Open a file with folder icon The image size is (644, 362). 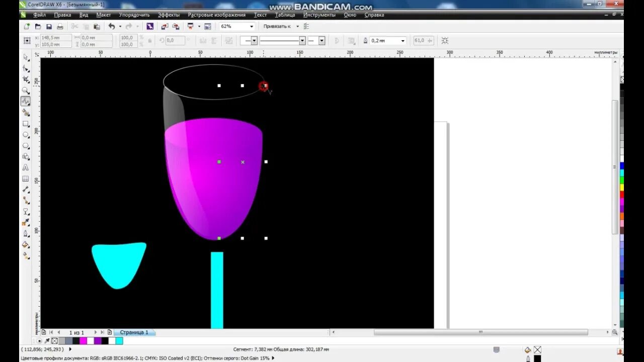click(38, 26)
